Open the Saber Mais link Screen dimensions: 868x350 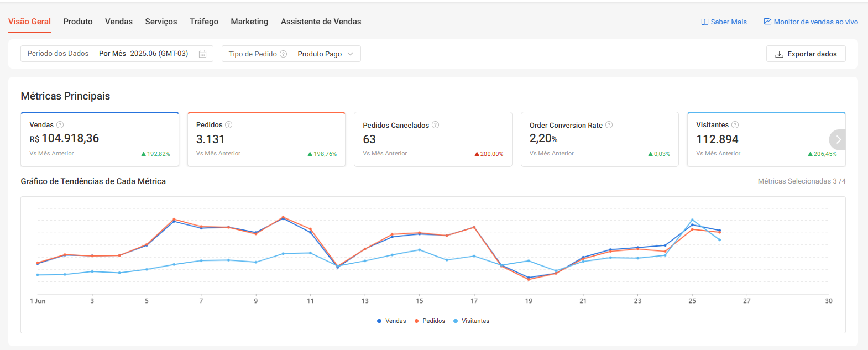(724, 22)
